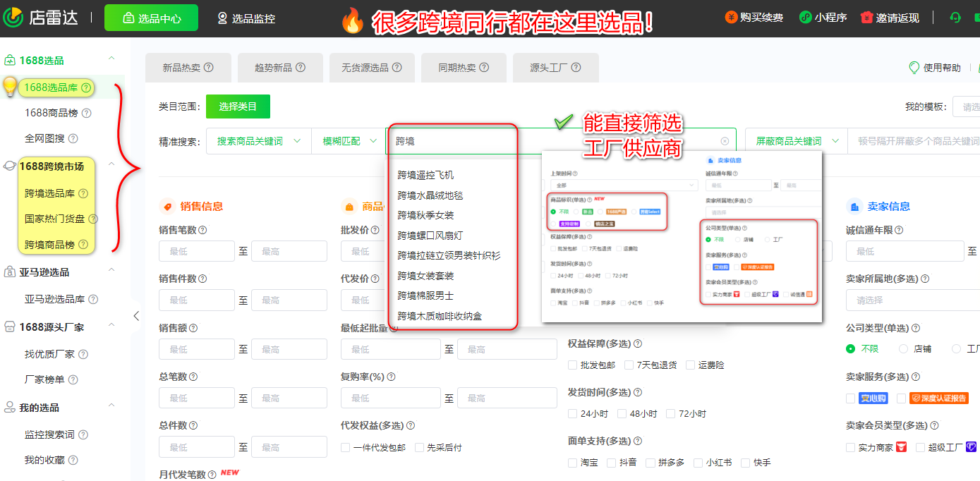Open the 选品中心 menu item
The width and height of the screenshot is (980, 481).
point(151,16)
